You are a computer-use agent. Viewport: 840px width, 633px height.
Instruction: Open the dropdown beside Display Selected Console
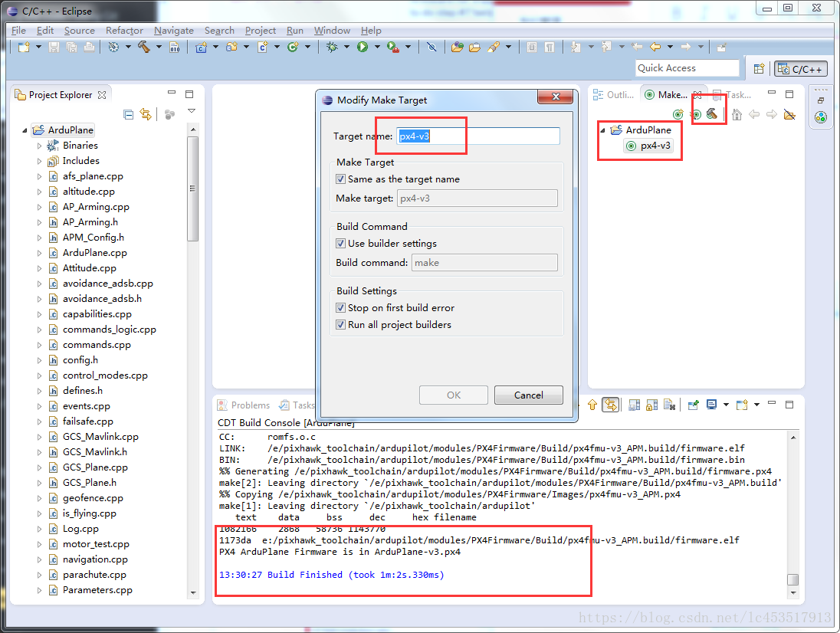tap(726, 405)
